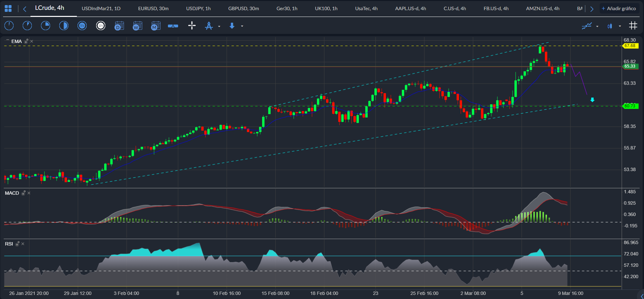Screen dimensions: 644x299
Task: Switch to the monthly (M) calendar timeframe
Action: [155, 26]
